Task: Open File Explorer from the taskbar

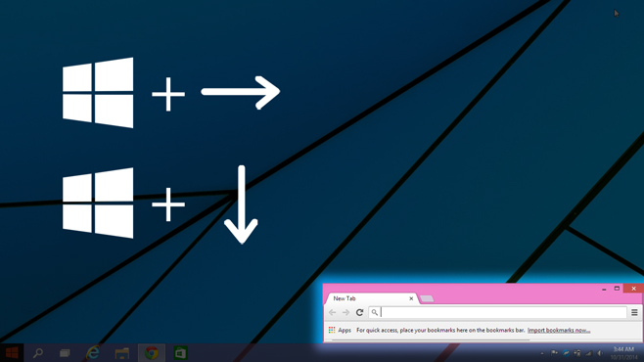Action: (122, 353)
